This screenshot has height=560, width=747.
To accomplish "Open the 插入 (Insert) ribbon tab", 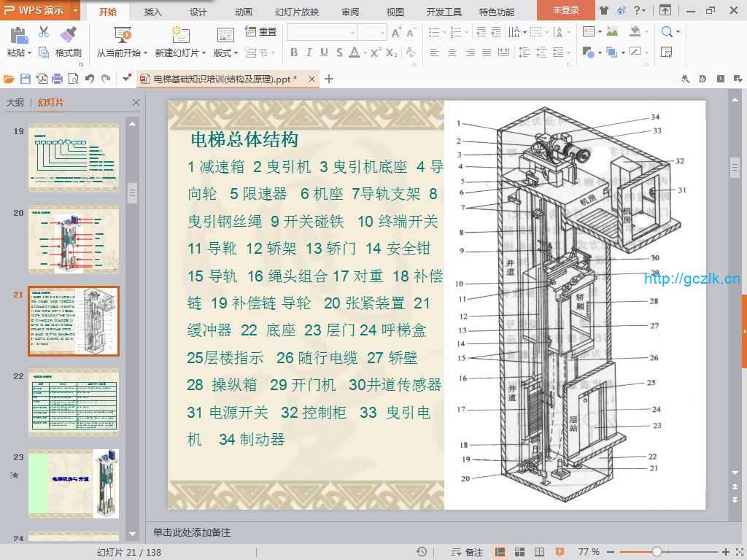I will [153, 12].
